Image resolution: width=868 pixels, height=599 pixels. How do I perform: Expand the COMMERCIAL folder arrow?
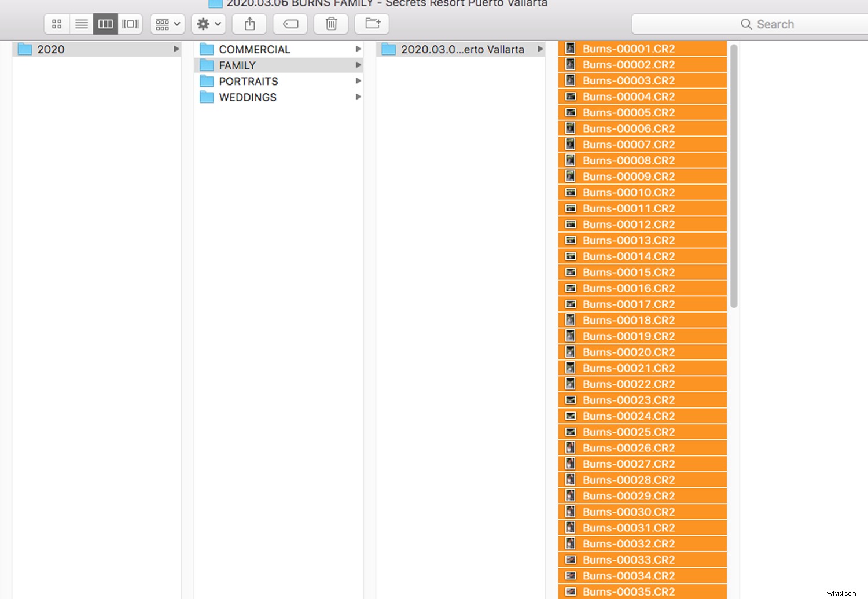pyautogui.click(x=358, y=49)
